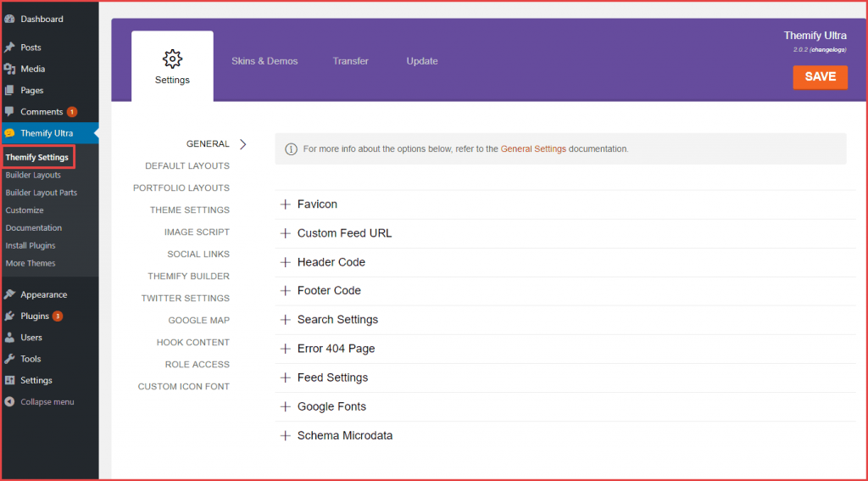Click the Themify Ultra smiley icon
The image size is (868, 481).
coord(9,133)
